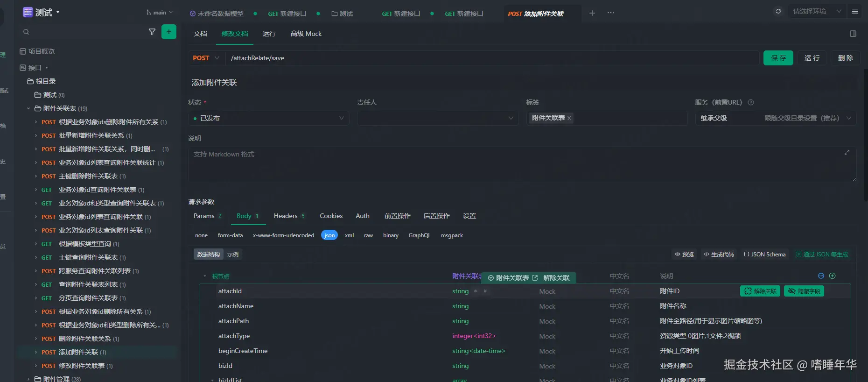Select the json body type
The image size is (868, 382).
click(329, 235)
